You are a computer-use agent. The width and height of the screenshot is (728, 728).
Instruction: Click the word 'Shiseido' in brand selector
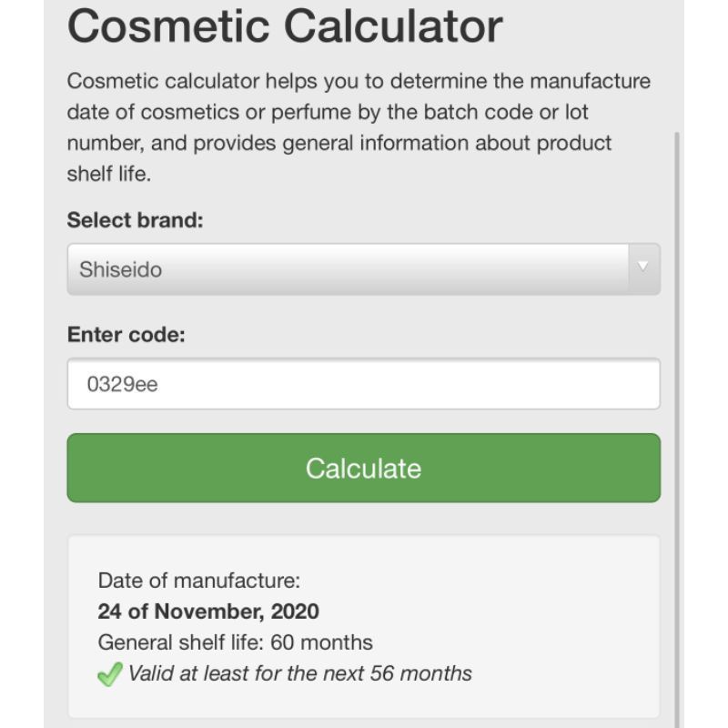pos(120,270)
